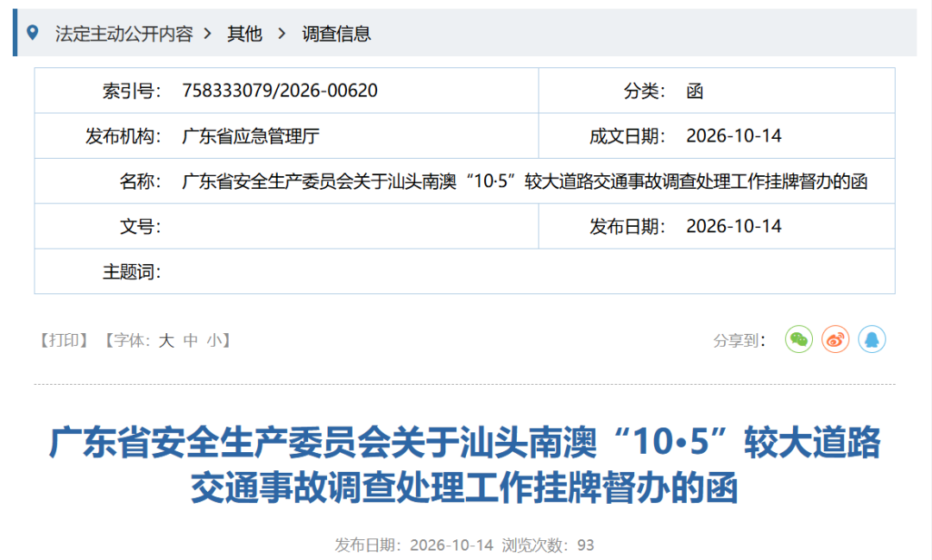Click the 分类 value 函
The width and height of the screenshot is (932, 560).
tap(695, 91)
